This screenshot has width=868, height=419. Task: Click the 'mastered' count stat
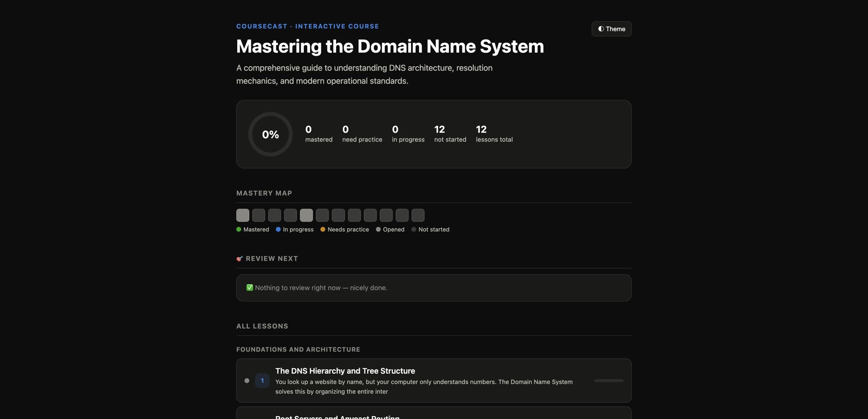click(x=319, y=134)
